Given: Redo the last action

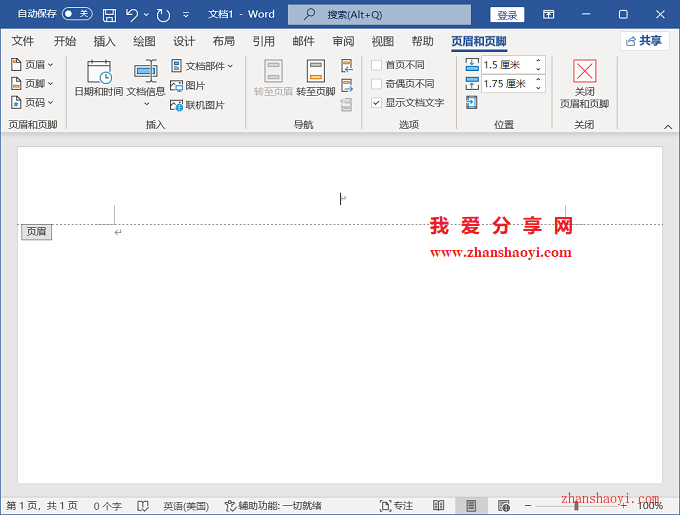Looking at the screenshot, I should [163, 15].
